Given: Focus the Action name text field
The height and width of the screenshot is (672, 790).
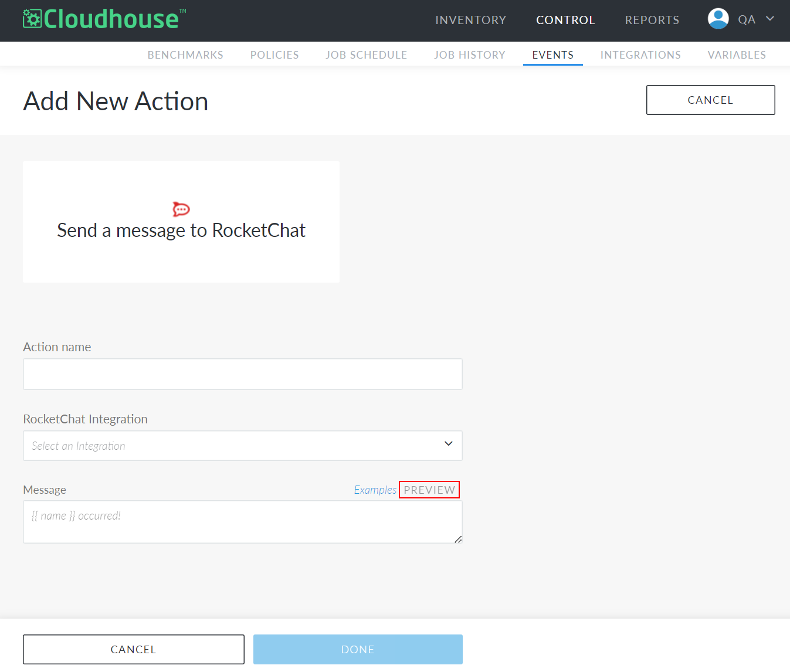Looking at the screenshot, I should 243,374.
